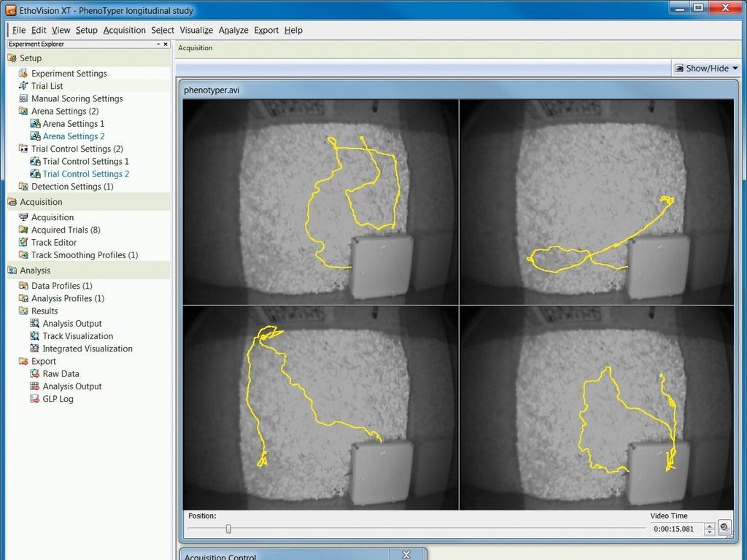
Task: Open Manual Scoring Settings
Action: [77, 98]
